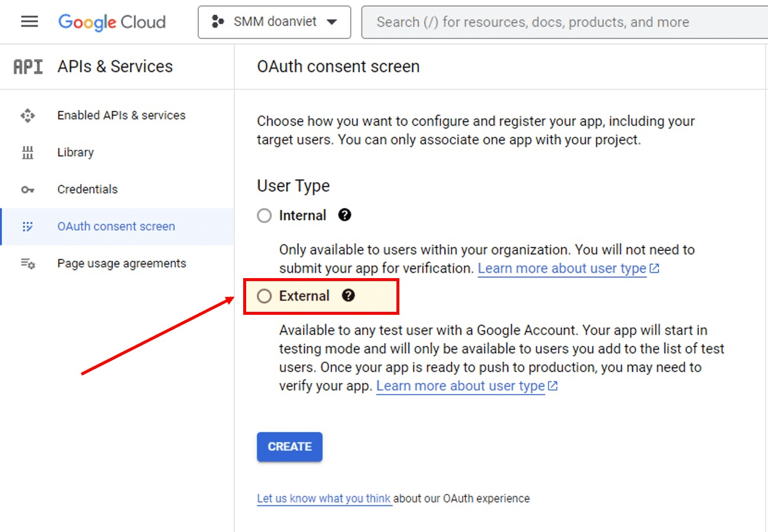Click help icon next to External
The height and width of the screenshot is (532, 768).
[x=348, y=295]
